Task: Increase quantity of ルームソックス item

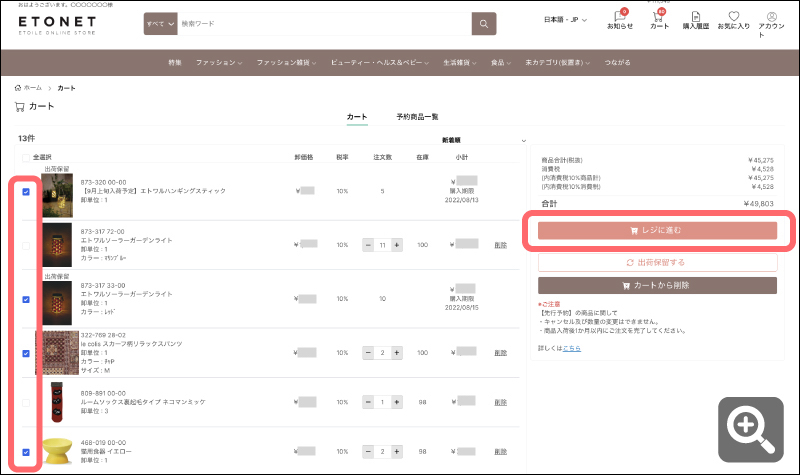Action: pos(396,402)
